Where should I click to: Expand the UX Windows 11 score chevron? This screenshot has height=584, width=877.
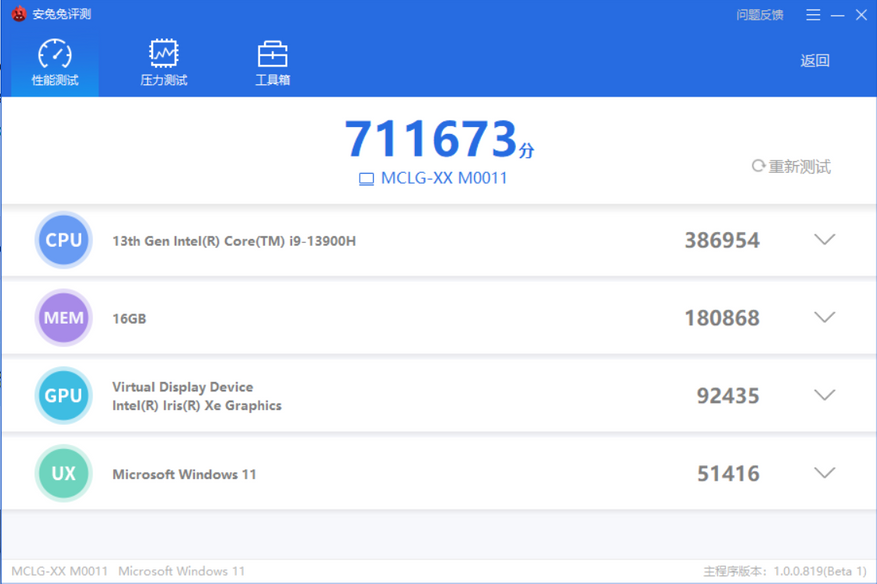824,473
